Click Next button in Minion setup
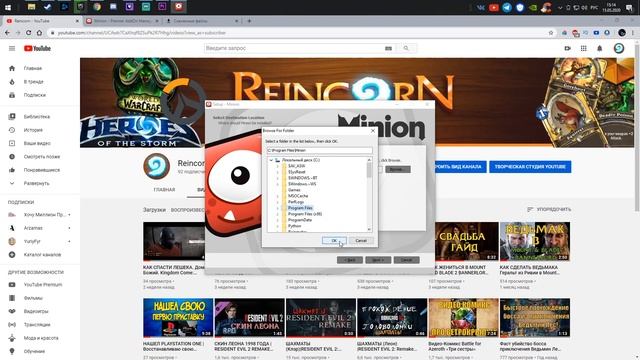The width and height of the screenshot is (640, 360). pyautogui.click(x=378, y=260)
